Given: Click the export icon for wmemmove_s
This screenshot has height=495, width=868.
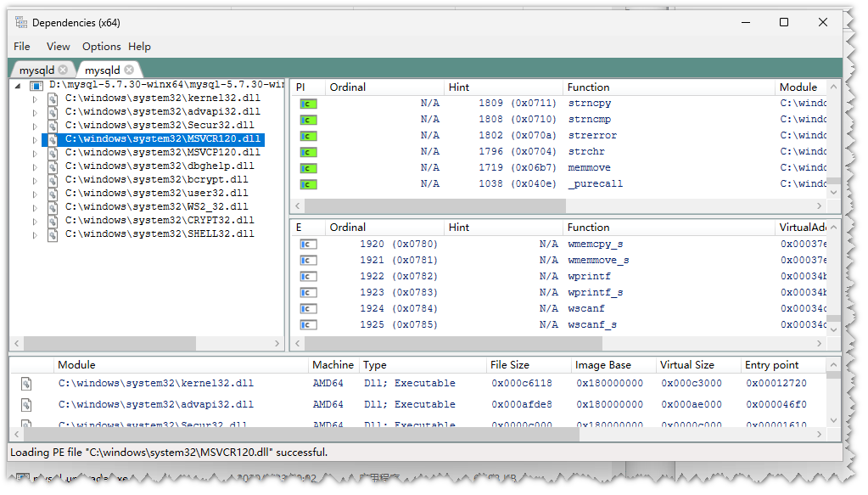Looking at the screenshot, I should [x=308, y=260].
